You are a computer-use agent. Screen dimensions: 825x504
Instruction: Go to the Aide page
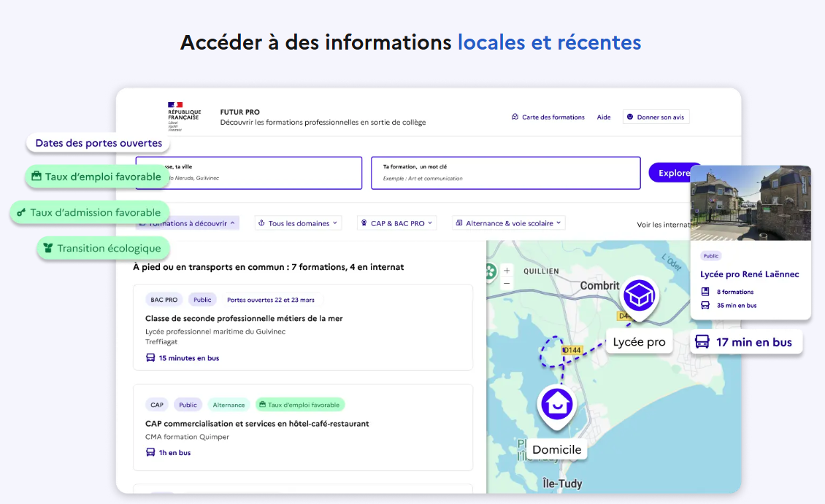pos(604,117)
